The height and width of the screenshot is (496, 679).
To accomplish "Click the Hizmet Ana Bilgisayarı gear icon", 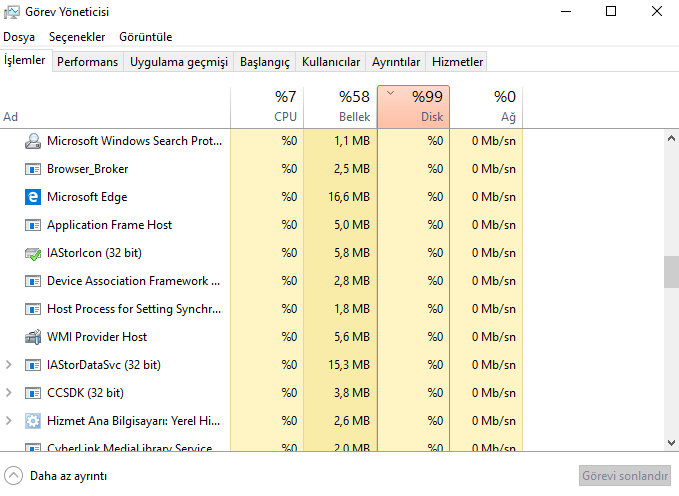I will coord(33,421).
